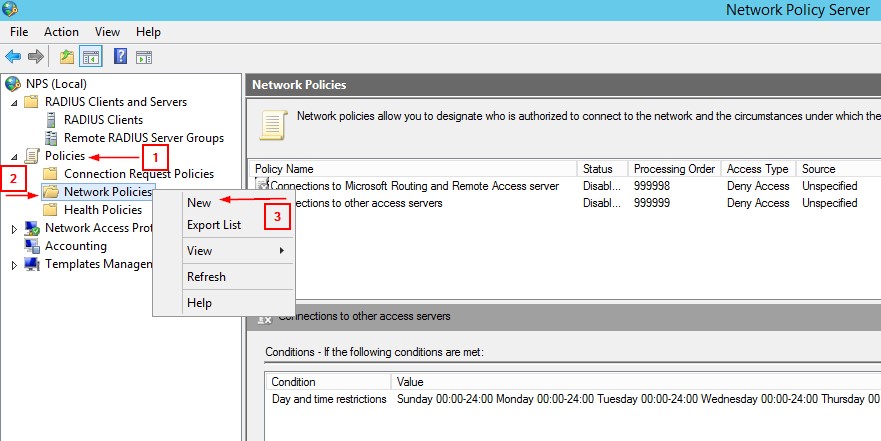Toggle the Show/Hide Action Pane icon

coord(144,57)
